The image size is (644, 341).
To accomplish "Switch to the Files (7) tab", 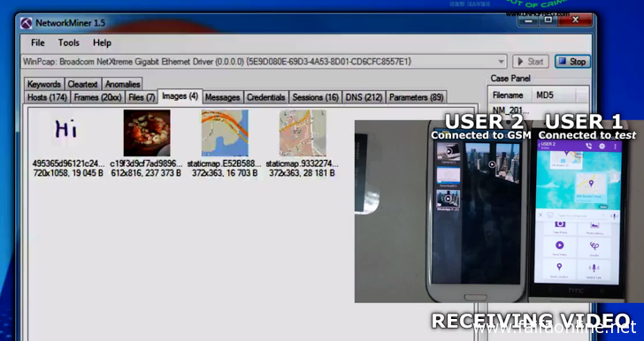I will (x=142, y=98).
